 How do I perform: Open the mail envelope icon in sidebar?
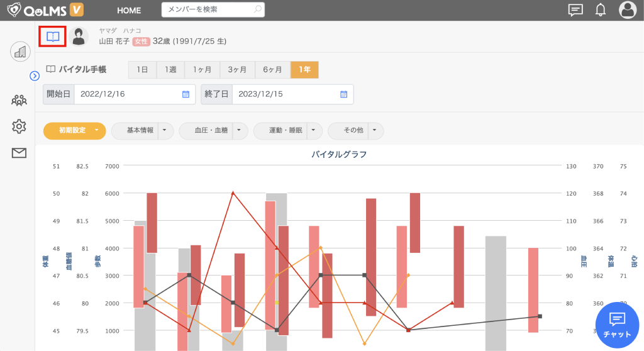pyautogui.click(x=19, y=153)
